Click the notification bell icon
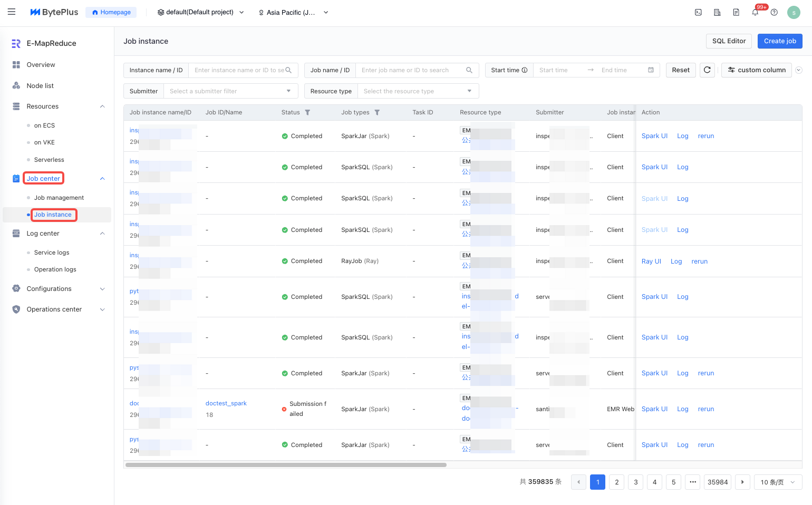The height and width of the screenshot is (505, 812). coord(755,12)
